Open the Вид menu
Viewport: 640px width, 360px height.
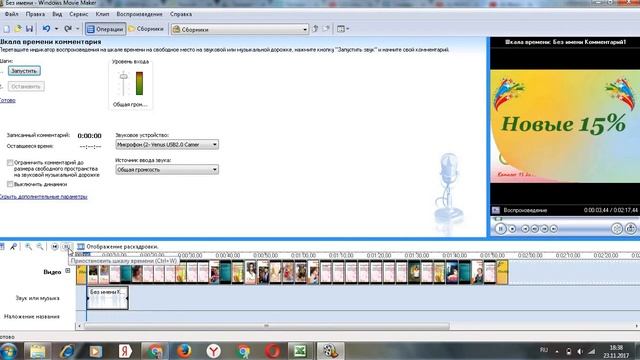pos(57,14)
